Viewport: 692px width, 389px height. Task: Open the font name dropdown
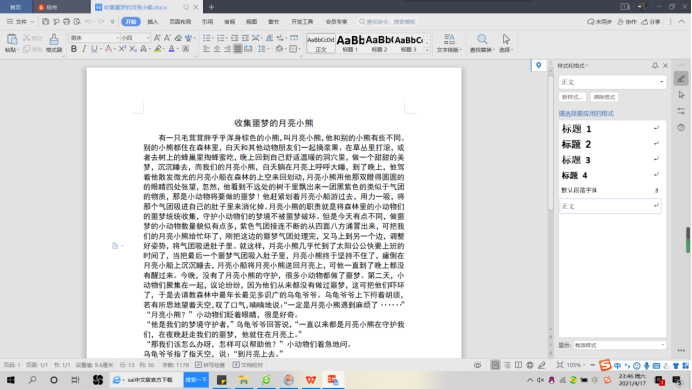click(117, 38)
